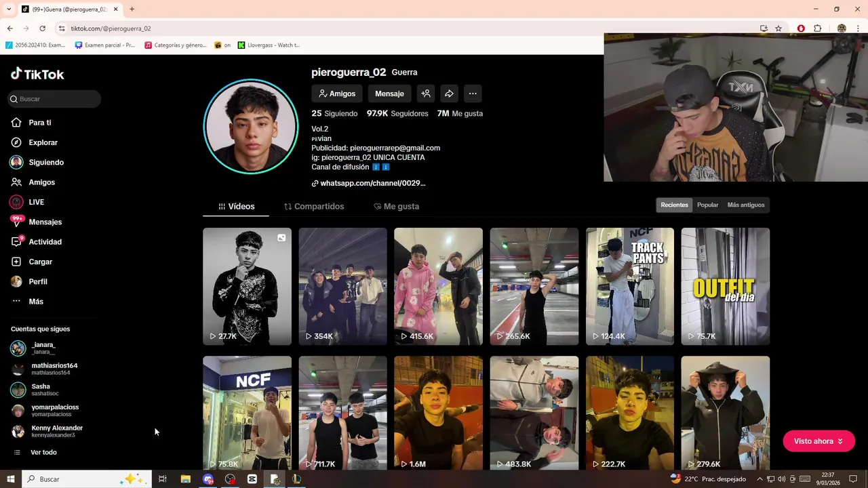Open the video with 27.7K views
The width and height of the screenshot is (868, 488).
[x=247, y=286]
